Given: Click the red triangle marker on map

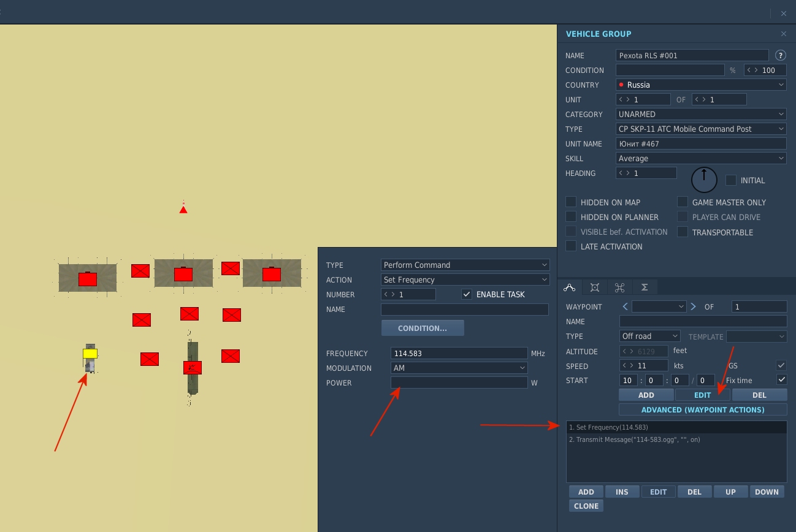Looking at the screenshot, I should tap(183, 209).
